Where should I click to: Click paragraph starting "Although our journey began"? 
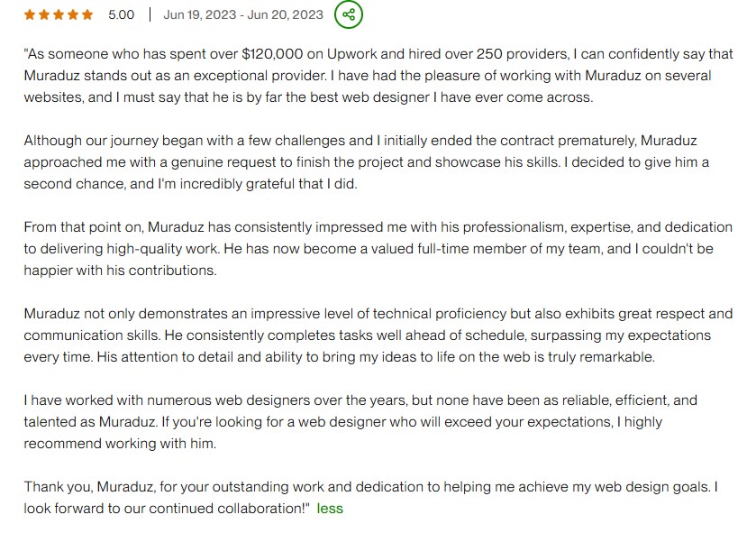(360, 162)
